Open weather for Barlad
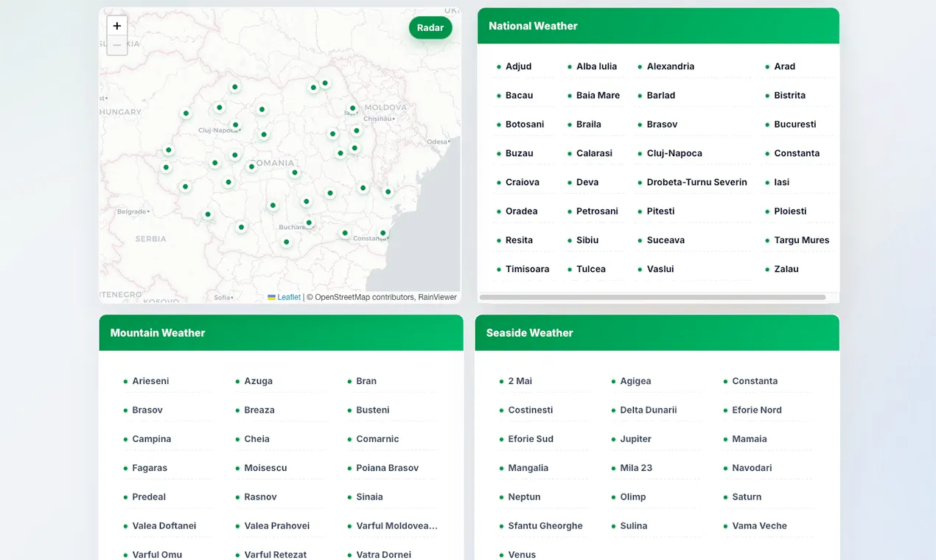 [x=661, y=95]
